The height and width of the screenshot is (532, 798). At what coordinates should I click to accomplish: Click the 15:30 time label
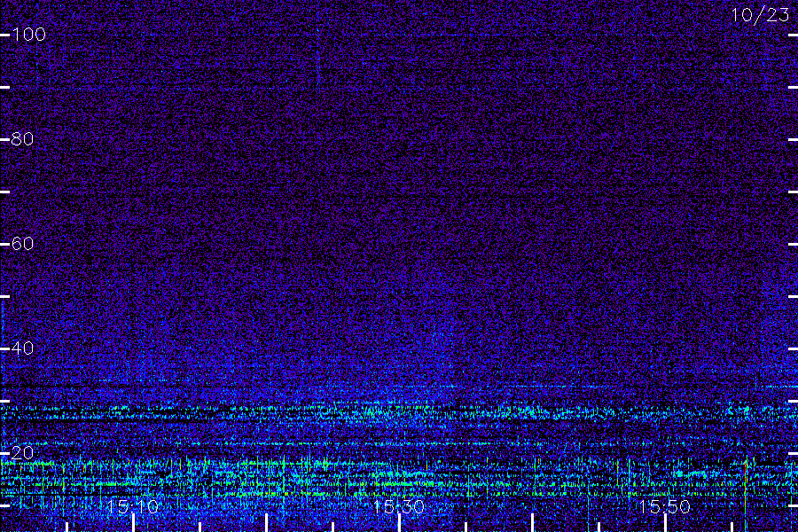point(399,506)
